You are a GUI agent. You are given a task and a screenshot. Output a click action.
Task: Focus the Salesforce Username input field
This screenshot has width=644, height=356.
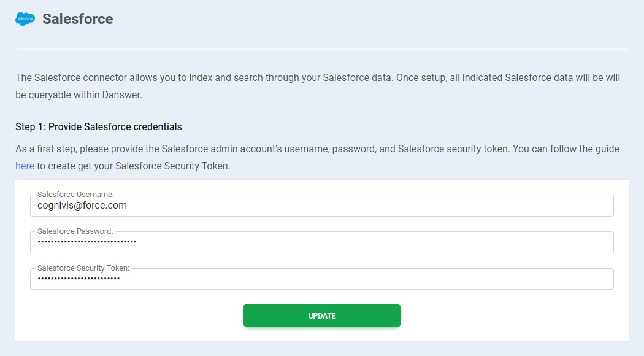point(368,206)
